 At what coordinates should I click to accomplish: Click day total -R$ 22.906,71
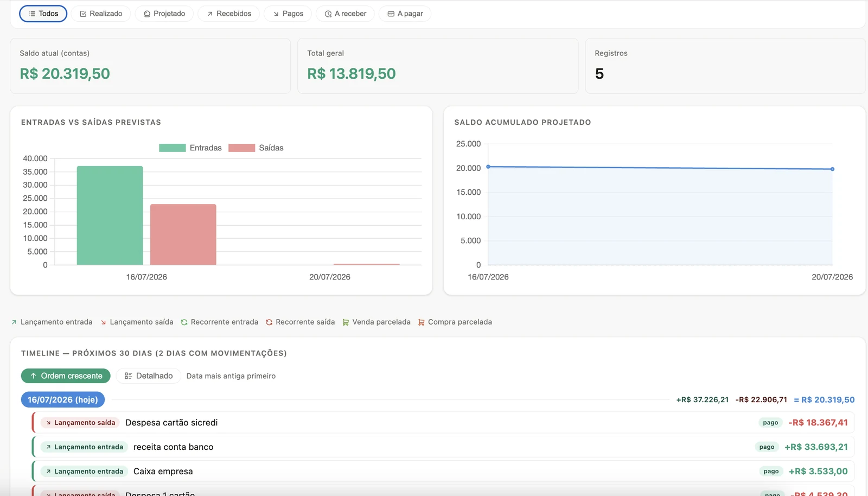(x=761, y=399)
